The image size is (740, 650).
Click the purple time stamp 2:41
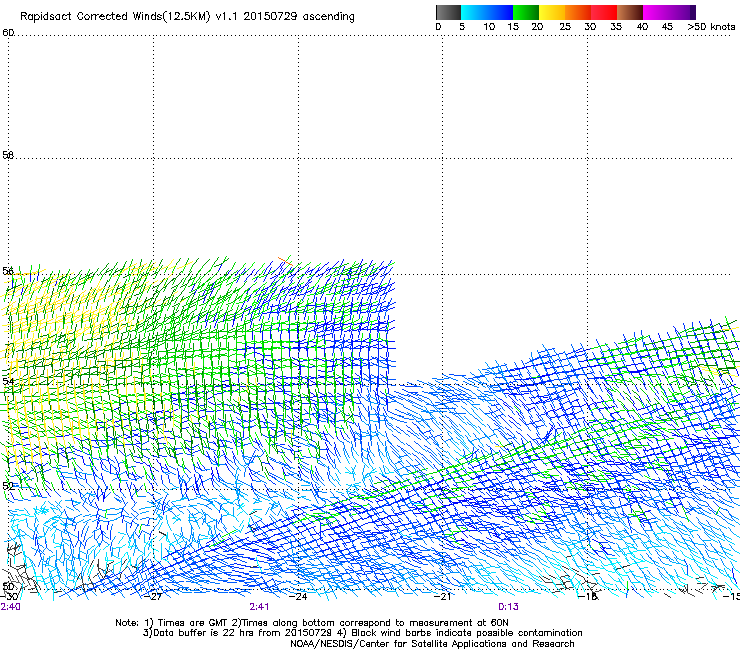pos(259,607)
